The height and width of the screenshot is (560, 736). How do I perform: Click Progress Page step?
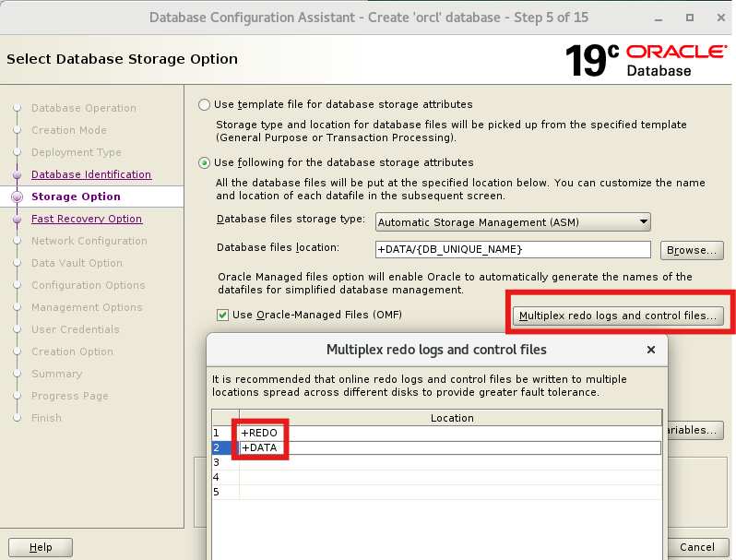[70, 396]
